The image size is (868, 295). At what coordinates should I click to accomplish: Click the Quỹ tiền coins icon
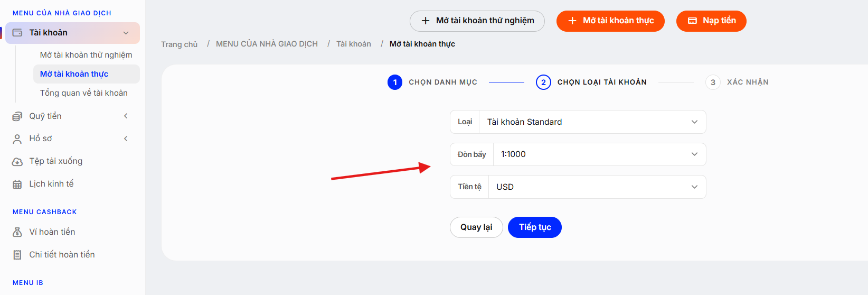tap(17, 116)
